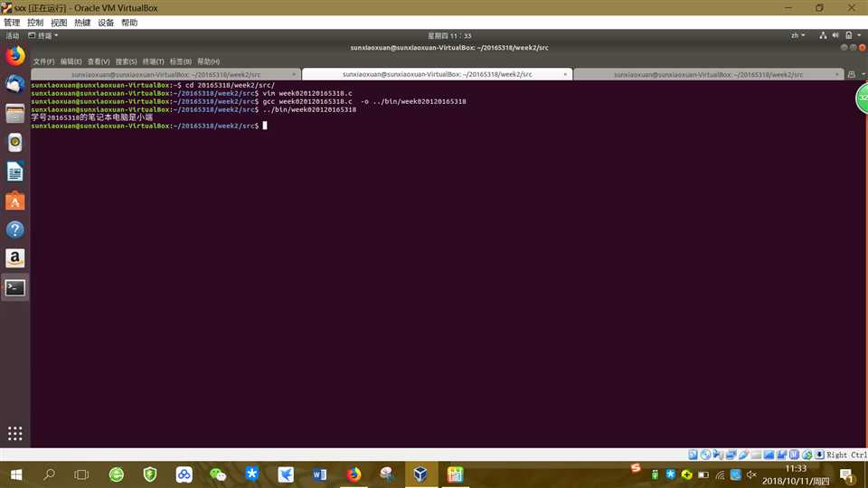The width and height of the screenshot is (868, 488).
Task: Open Firefox from the Windows taskbar
Action: click(x=354, y=474)
